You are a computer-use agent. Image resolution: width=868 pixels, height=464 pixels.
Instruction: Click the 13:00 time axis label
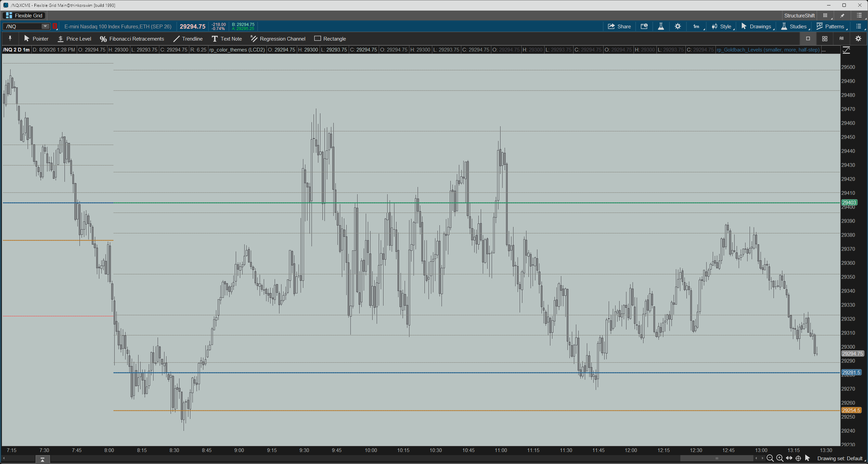[x=761, y=450]
